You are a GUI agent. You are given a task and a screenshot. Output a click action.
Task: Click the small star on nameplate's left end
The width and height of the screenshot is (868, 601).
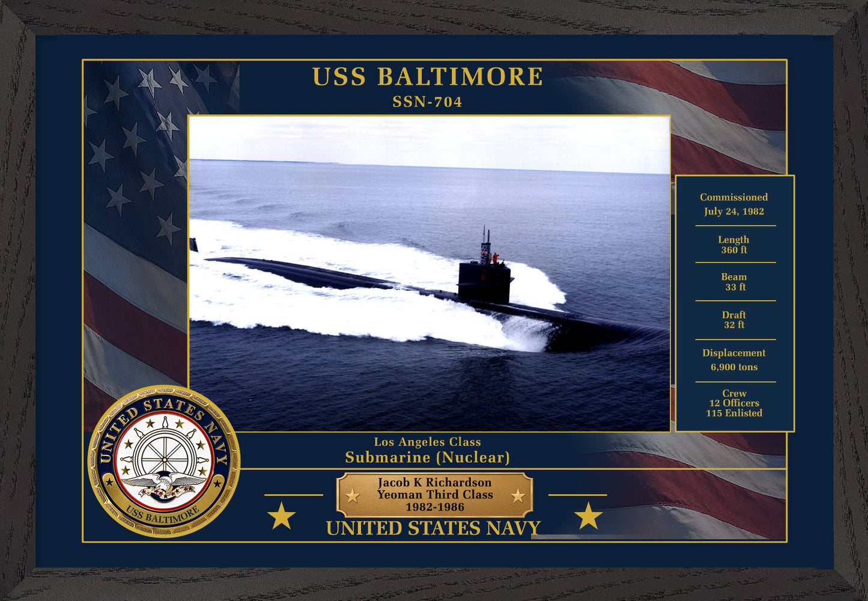pyautogui.click(x=353, y=496)
